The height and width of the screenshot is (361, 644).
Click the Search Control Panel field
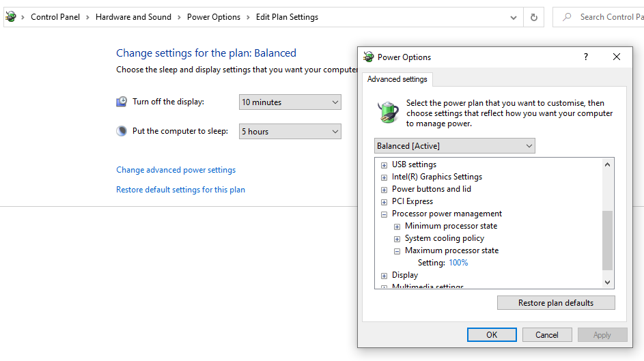click(598, 17)
